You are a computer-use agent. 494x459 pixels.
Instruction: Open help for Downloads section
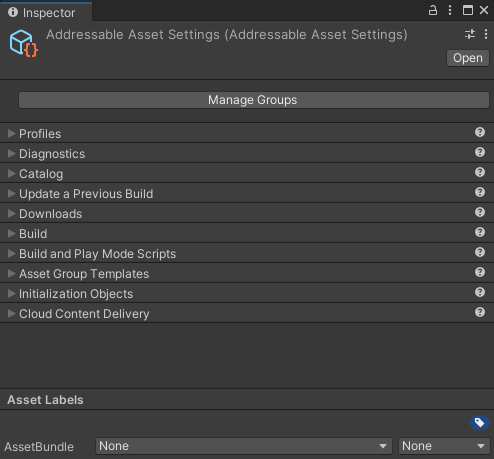(480, 212)
